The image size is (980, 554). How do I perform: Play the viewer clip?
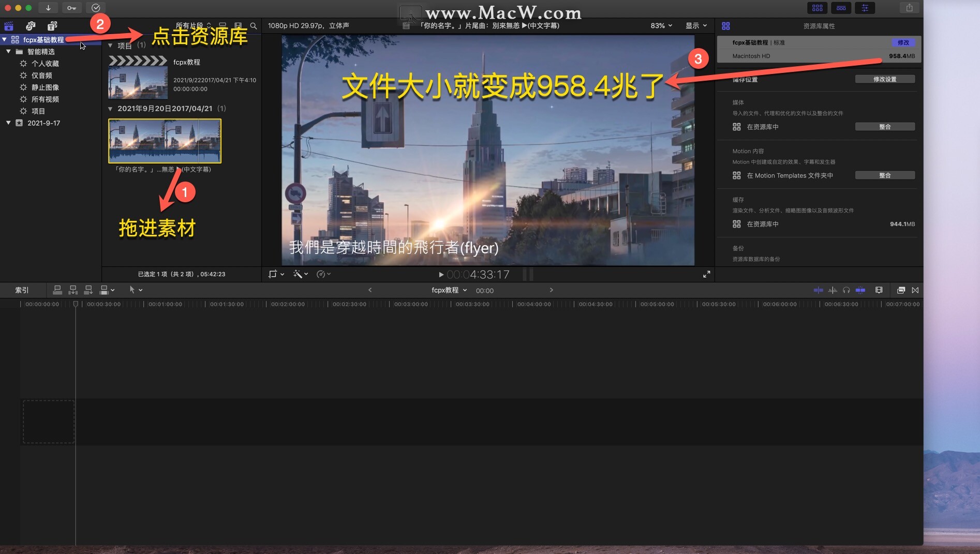pos(441,275)
